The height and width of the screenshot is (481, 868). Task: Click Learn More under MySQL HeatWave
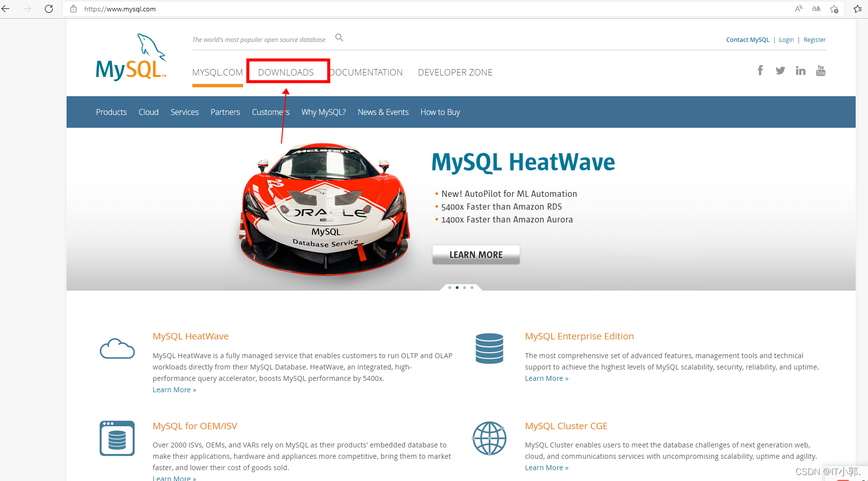174,390
